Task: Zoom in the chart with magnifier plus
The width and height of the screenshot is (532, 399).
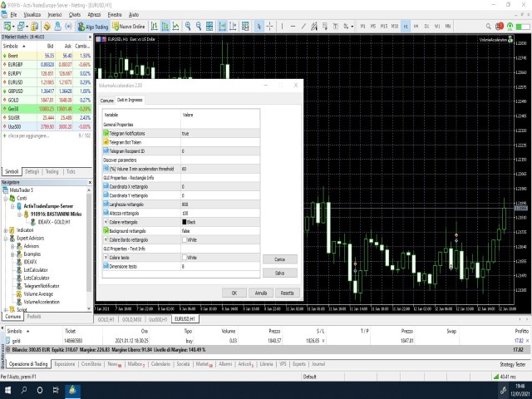Action: [x=188, y=26]
